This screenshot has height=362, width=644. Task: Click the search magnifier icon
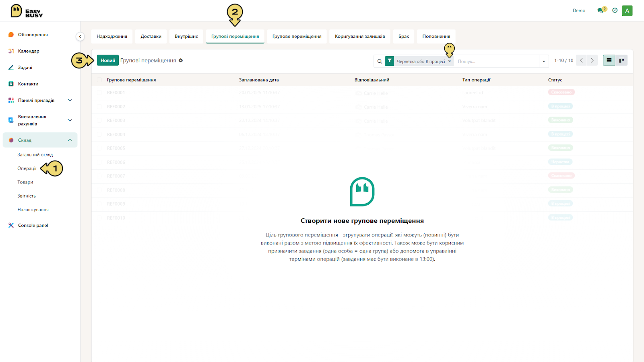point(380,62)
